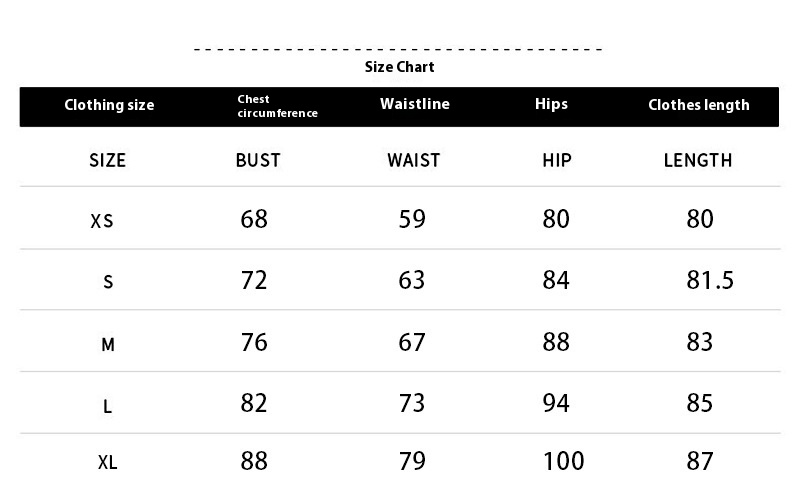Viewport: 800px width, 500px height.
Task: Click bust value 82 for L
Action: tap(254, 403)
